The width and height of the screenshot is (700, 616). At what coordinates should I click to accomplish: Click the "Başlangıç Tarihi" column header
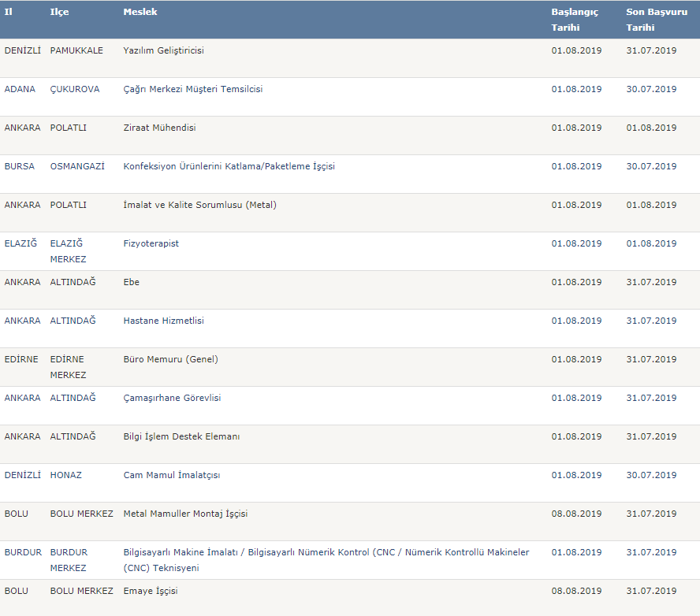tap(575, 20)
